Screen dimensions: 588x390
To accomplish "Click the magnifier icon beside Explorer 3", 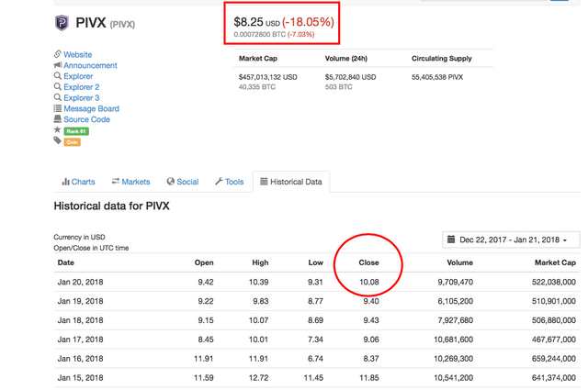I will click(x=57, y=97).
